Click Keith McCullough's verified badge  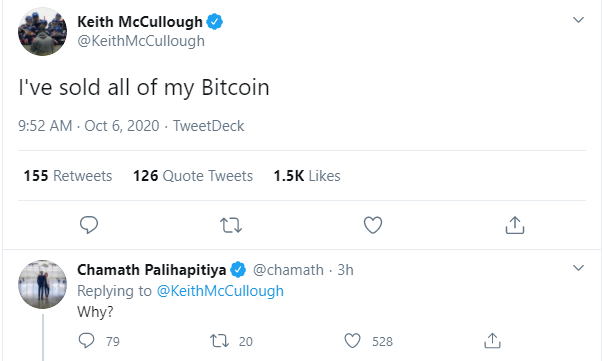(x=215, y=22)
